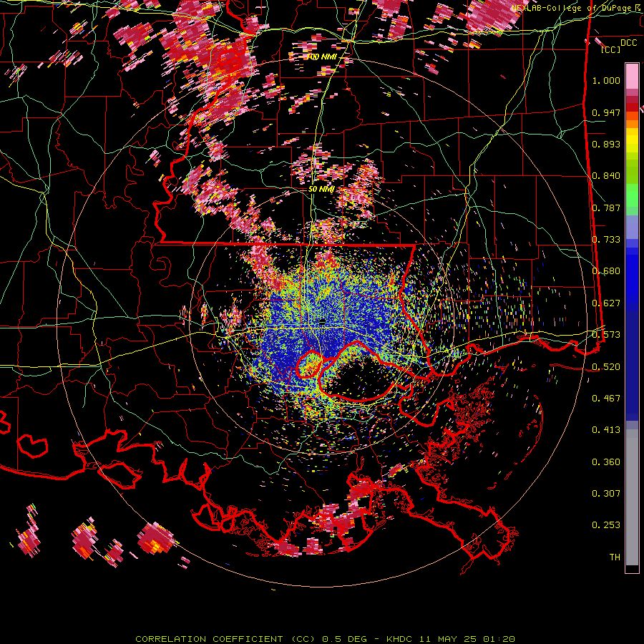The image size is (644, 644).
Task: Click the CORRELATION COEFFICIENT caption text
Action: coord(209,639)
